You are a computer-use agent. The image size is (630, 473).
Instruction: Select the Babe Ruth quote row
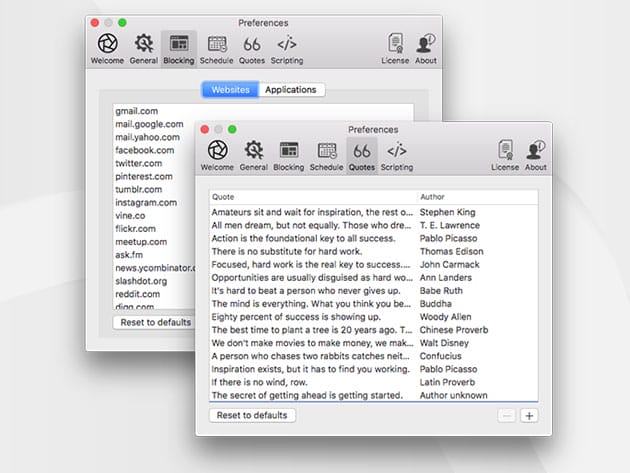(374, 291)
